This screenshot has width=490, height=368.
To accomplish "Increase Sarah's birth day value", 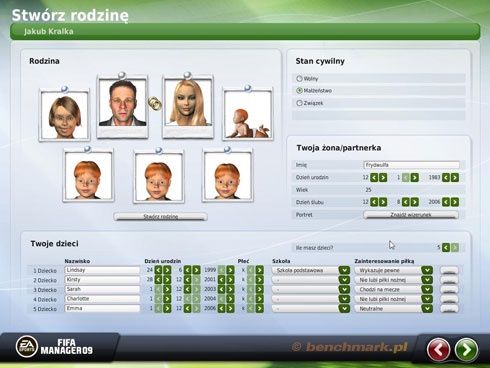I will [x=167, y=289].
